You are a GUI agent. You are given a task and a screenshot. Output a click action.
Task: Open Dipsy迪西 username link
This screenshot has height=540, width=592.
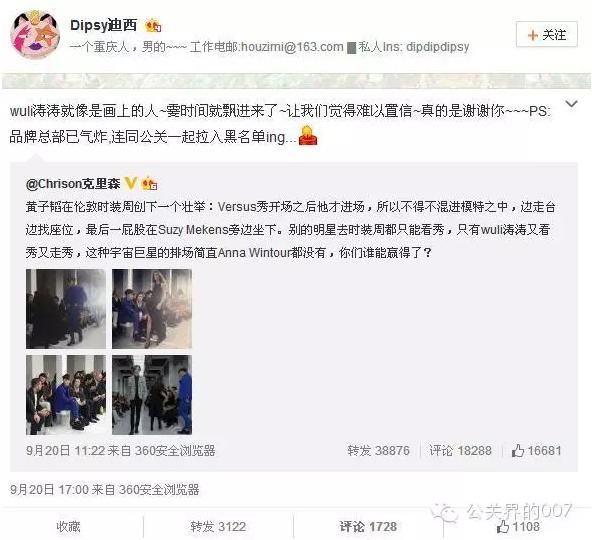103,25
